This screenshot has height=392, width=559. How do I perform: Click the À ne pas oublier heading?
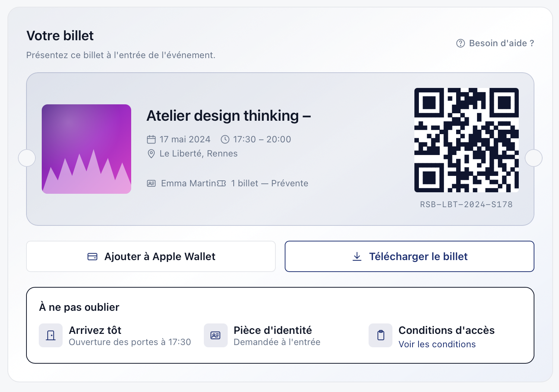tap(79, 307)
